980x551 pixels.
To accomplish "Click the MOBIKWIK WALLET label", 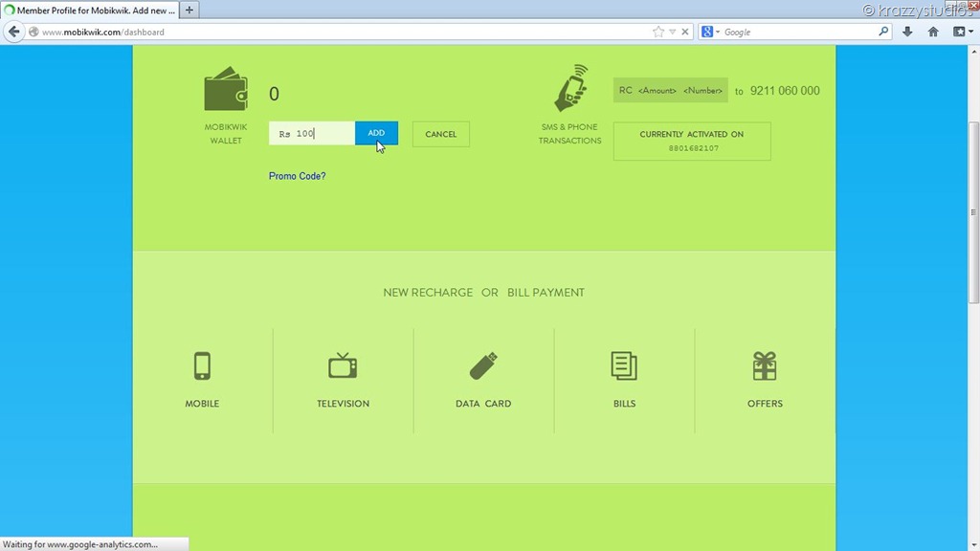I will [x=226, y=134].
